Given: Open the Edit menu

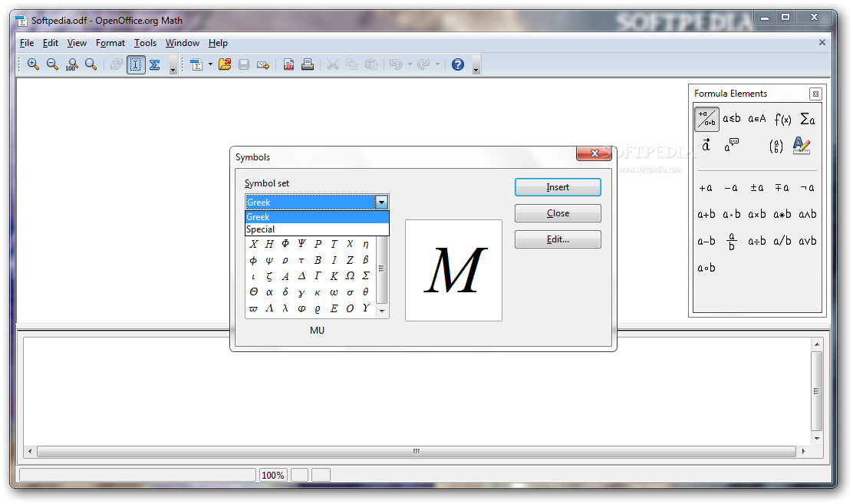Looking at the screenshot, I should coord(51,43).
